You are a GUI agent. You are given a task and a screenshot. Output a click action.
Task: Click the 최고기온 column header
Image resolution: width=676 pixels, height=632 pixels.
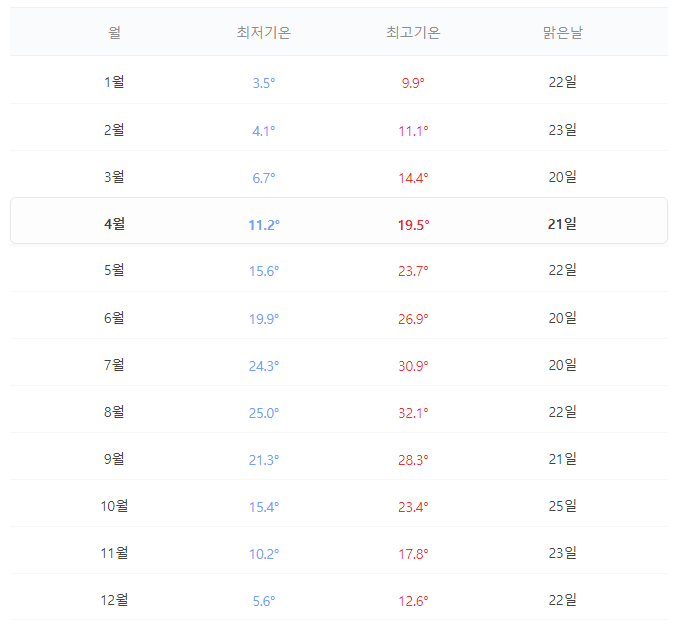[x=413, y=32]
